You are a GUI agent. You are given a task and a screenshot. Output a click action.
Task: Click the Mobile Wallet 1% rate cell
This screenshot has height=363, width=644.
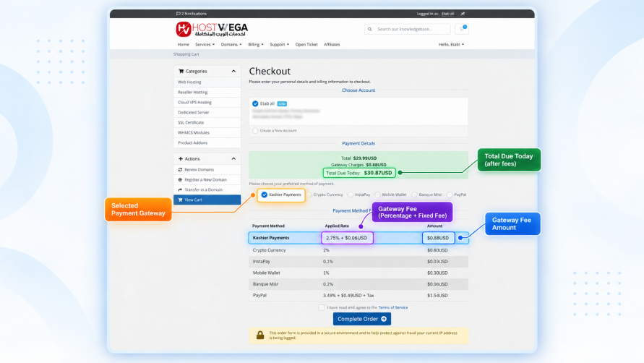coord(326,273)
